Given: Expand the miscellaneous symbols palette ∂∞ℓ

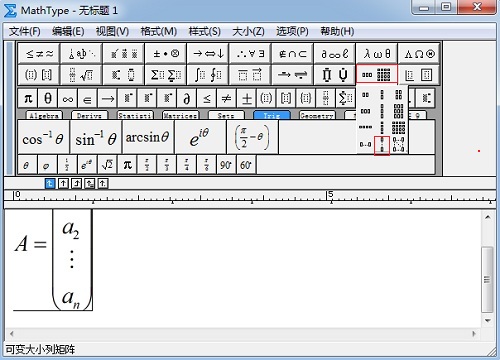Looking at the screenshot, I should click(335, 53).
